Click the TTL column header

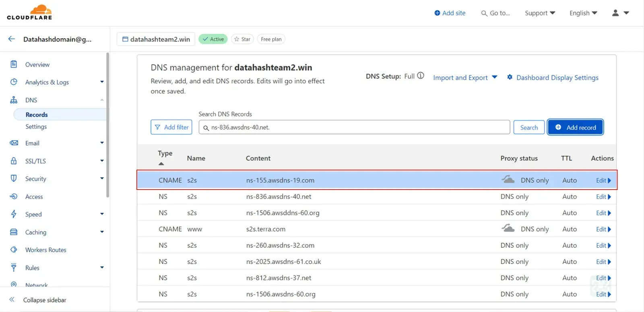point(566,158)
